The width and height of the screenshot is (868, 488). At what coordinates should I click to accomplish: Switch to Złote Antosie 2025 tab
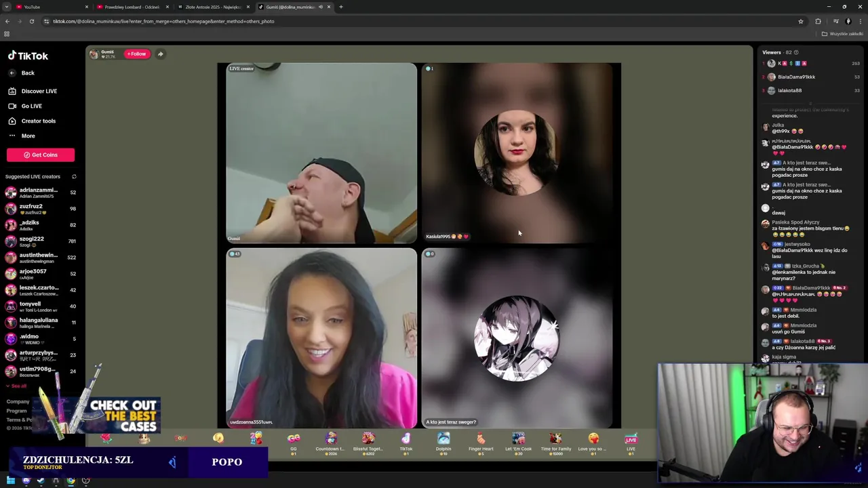(213, 7)
